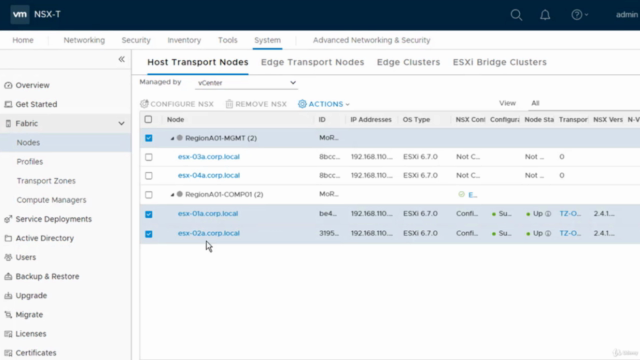
Task: Check the esx-03a.corp.local checkbox
Action: coord(149,157)
